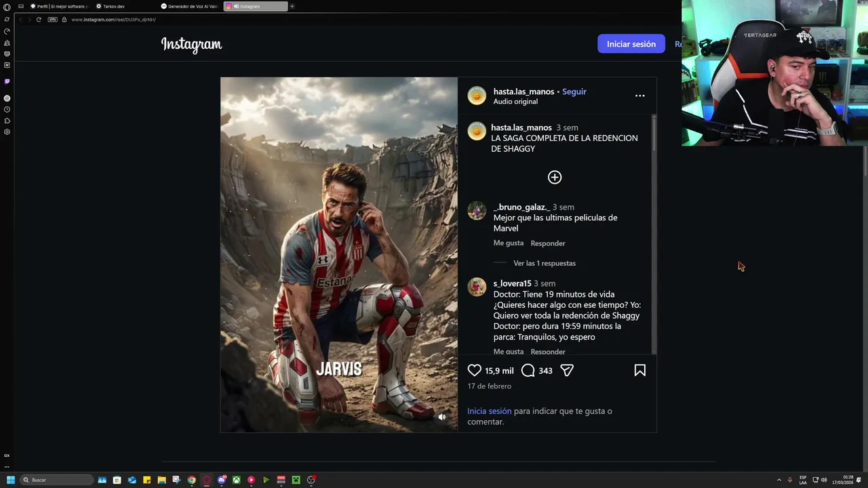Click the Iniciar sesión button
Viewport: 868px width, 488px height.
point(631,44)
